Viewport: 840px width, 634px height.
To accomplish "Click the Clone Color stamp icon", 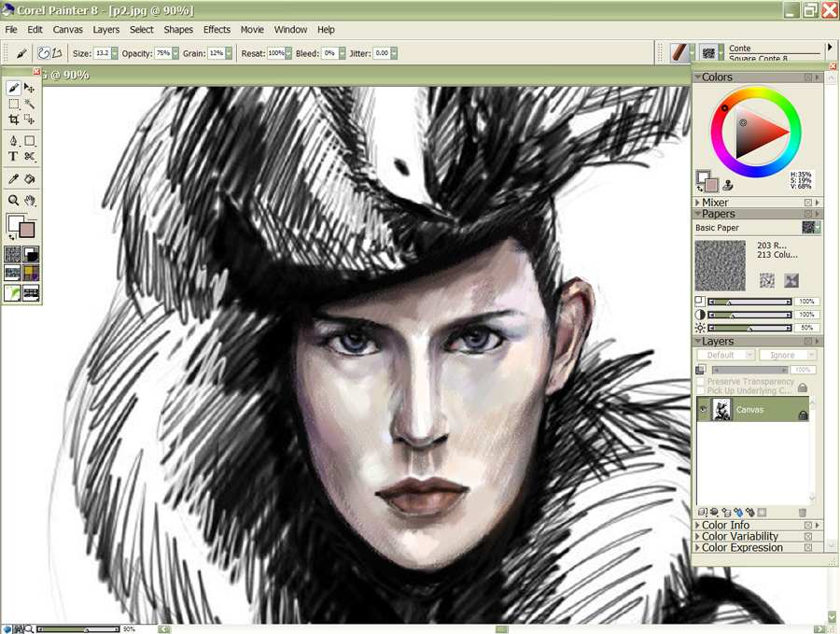I will 727,186.
